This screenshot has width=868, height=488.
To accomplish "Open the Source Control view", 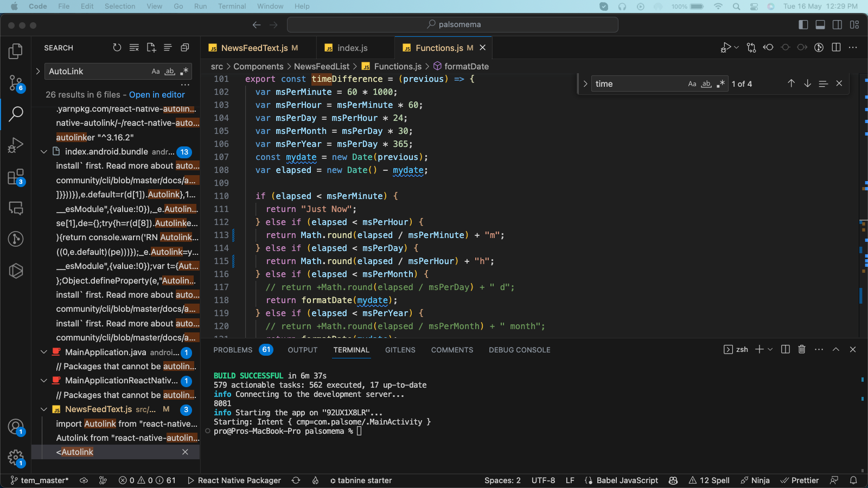I will coord(16,83).
